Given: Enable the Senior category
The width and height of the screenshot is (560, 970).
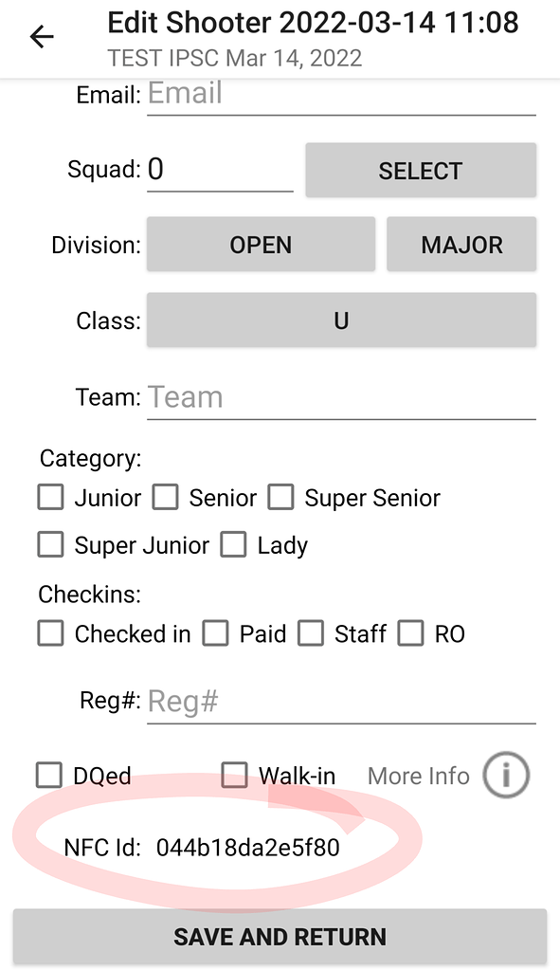Looking at the screenshot, I should (165, 497).
